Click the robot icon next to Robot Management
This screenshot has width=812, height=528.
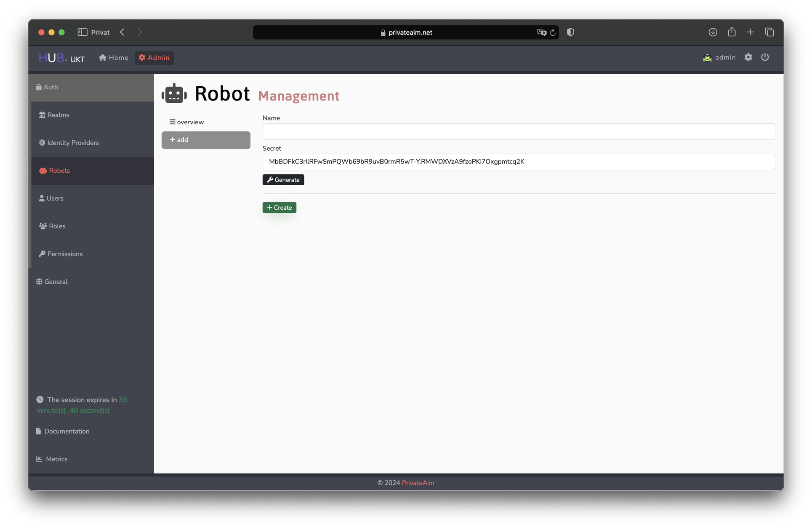[174, 93]
